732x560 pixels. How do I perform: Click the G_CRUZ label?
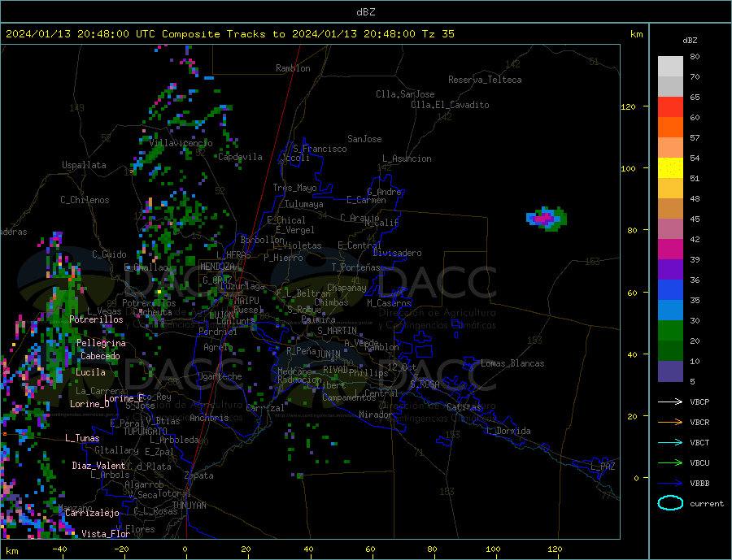(x=216, y=280)
